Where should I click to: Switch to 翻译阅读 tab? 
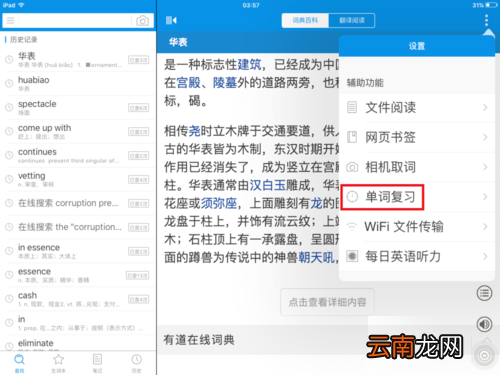click(x=352, y=20)
